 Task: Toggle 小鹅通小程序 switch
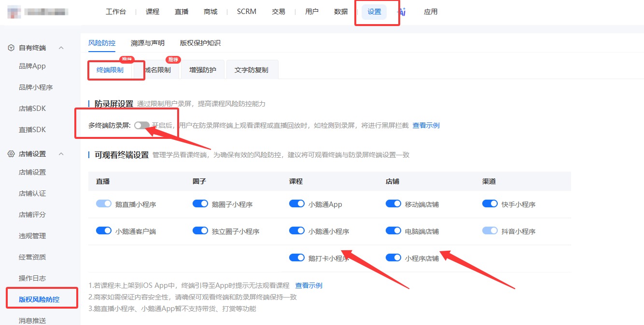[x=297, y=231]
